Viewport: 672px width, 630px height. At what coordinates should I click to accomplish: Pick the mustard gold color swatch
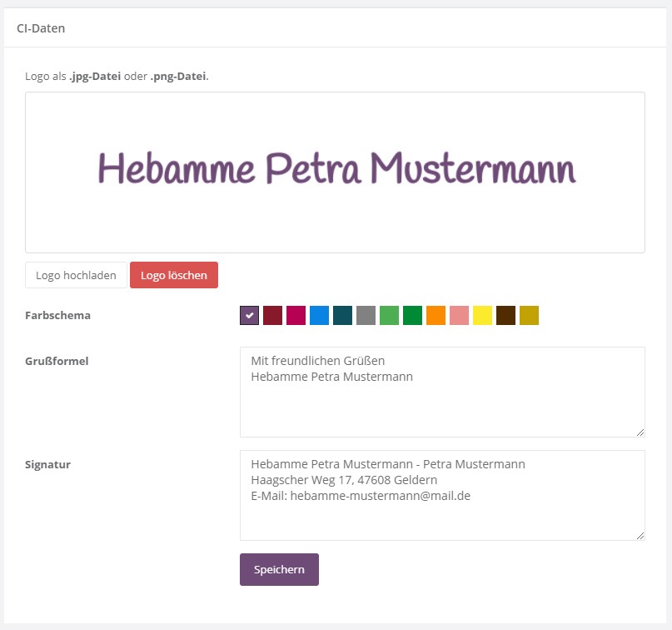pyautogui.click(x=529, y=316)
